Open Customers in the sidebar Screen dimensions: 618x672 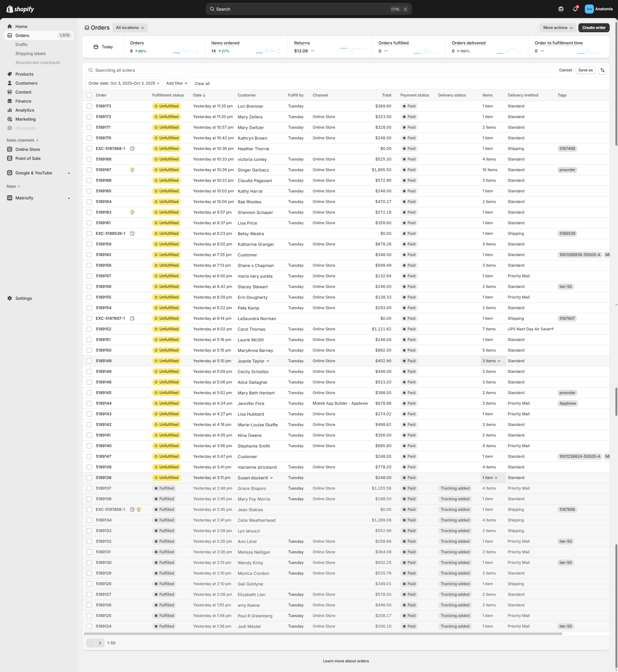[26, 83]
